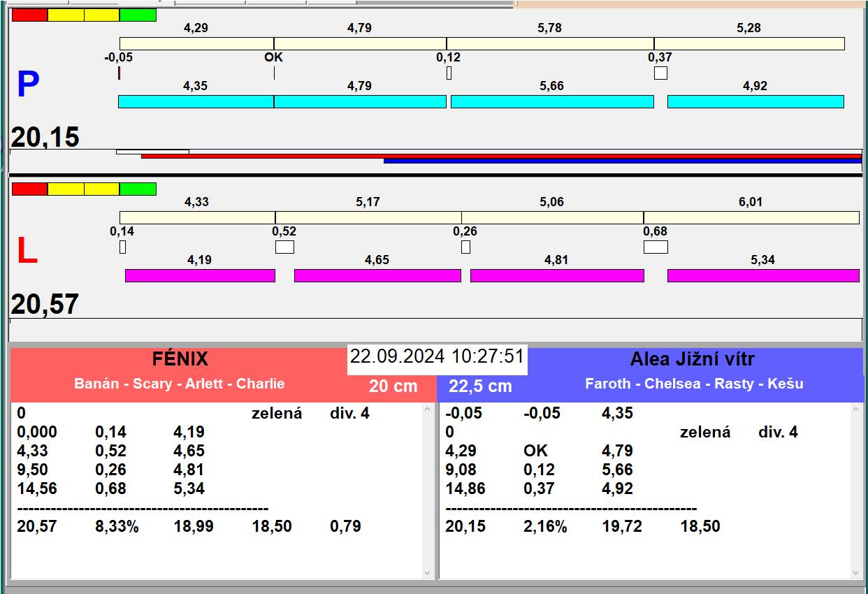This screenshot has width=868, height=594.
Task: Click the small box under 0,52 in L lane
Action: (284, 247)
